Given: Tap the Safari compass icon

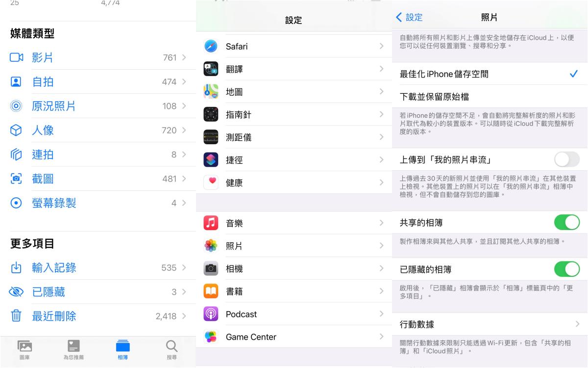Looking at the screenshot, I should [211, 47].
